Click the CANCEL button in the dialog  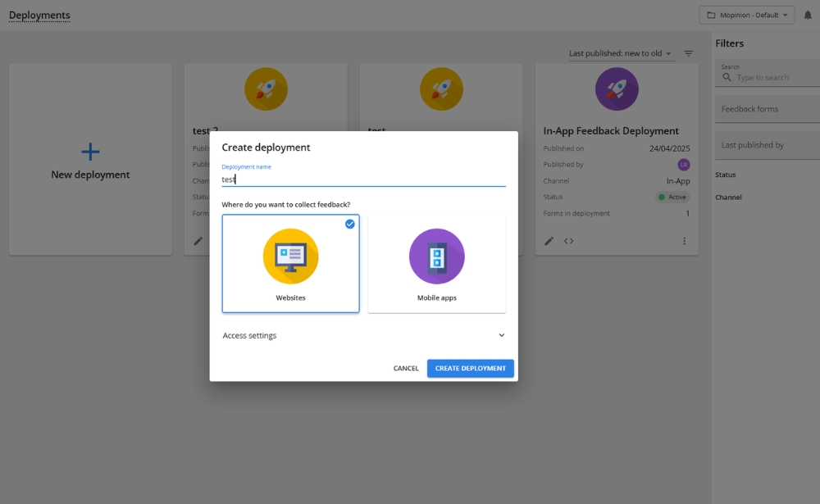[405, 368]
